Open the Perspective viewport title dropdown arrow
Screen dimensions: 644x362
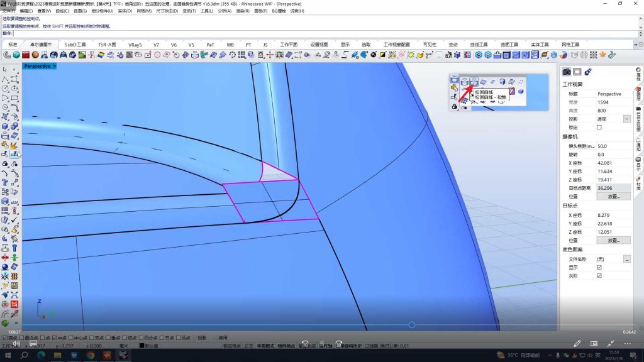[55, 66]
